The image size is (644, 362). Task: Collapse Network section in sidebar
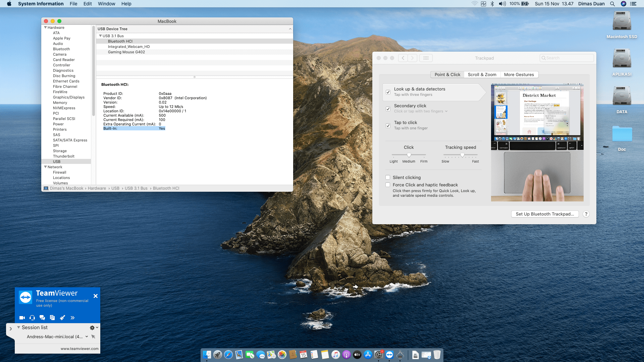45,167
